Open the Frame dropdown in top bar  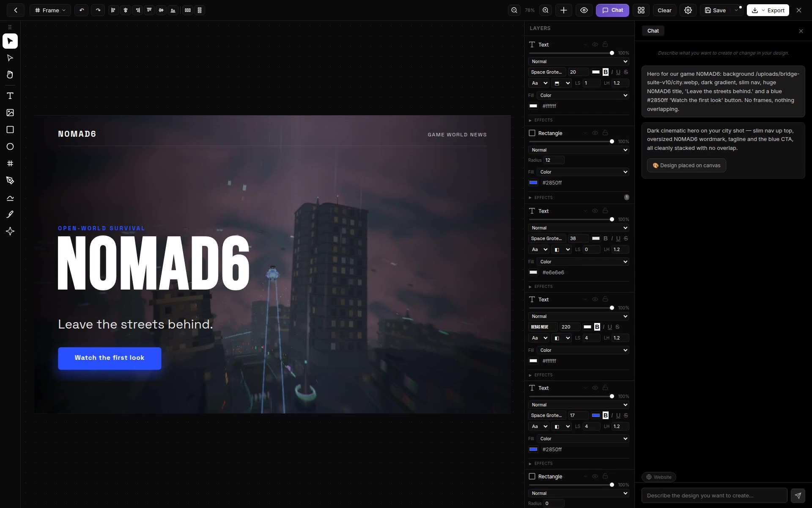[50, 10]
